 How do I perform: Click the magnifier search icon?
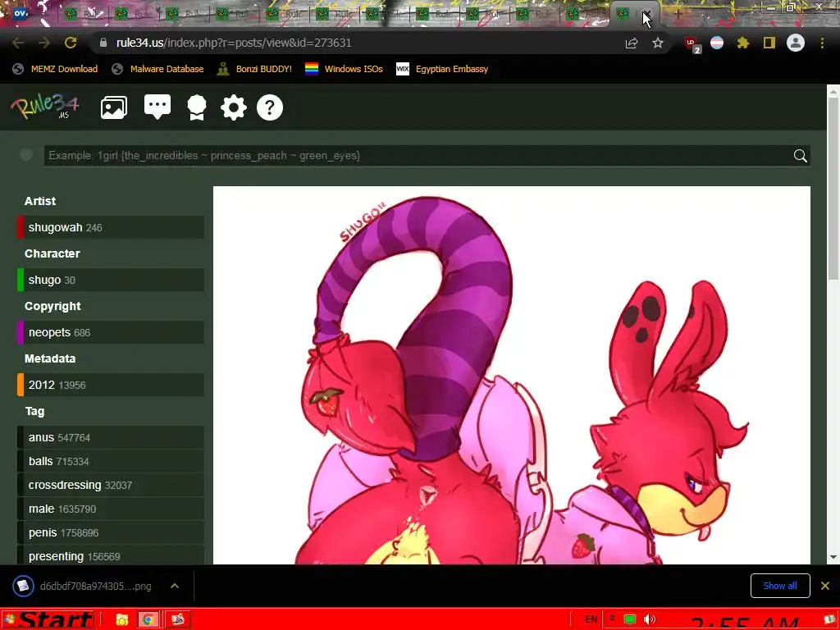[801, 155]
